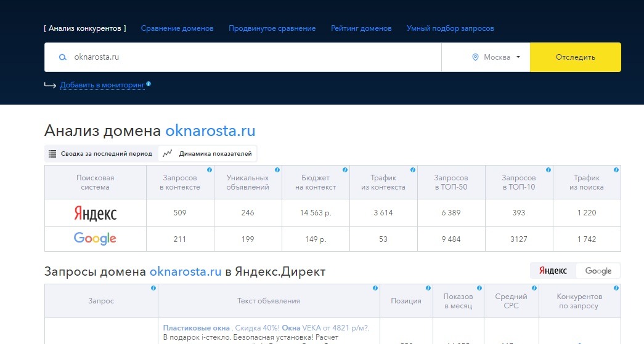This screenshot has height=344, width=644.
Task: Click Google Запросов в контексте value 211
Action: pyautogui.click(x=179, y=239)
